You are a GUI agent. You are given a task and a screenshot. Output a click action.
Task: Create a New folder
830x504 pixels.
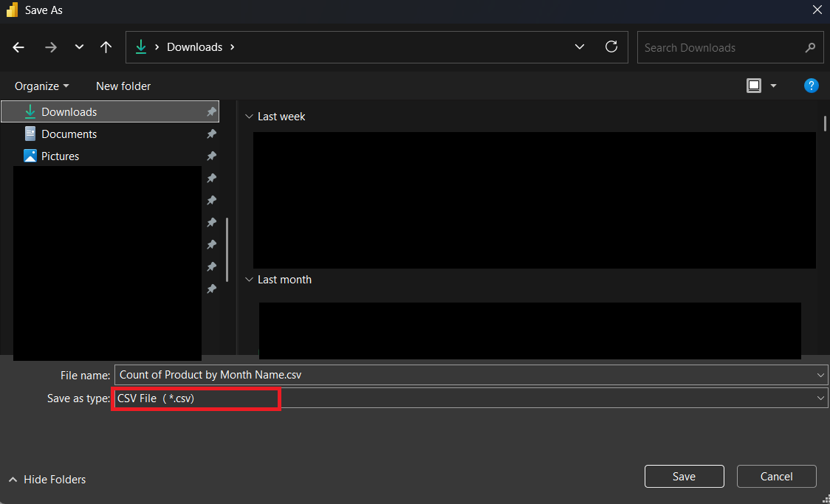123,86
